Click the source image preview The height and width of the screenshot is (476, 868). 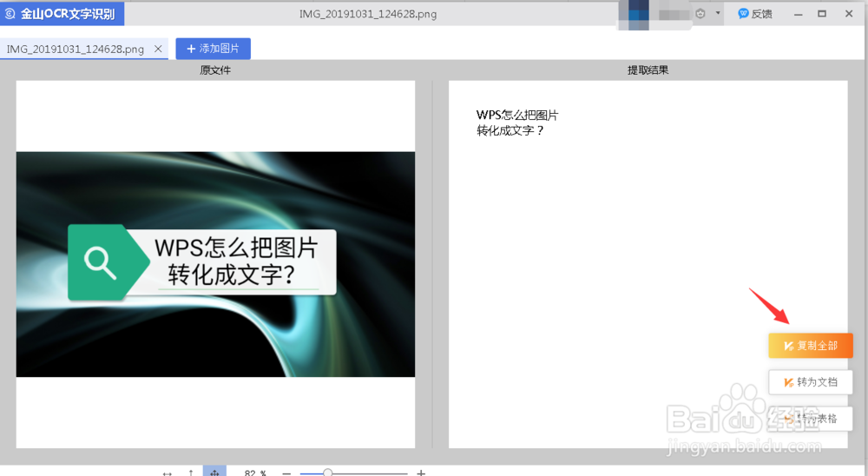pyautogui.click(x=215, y=264)
